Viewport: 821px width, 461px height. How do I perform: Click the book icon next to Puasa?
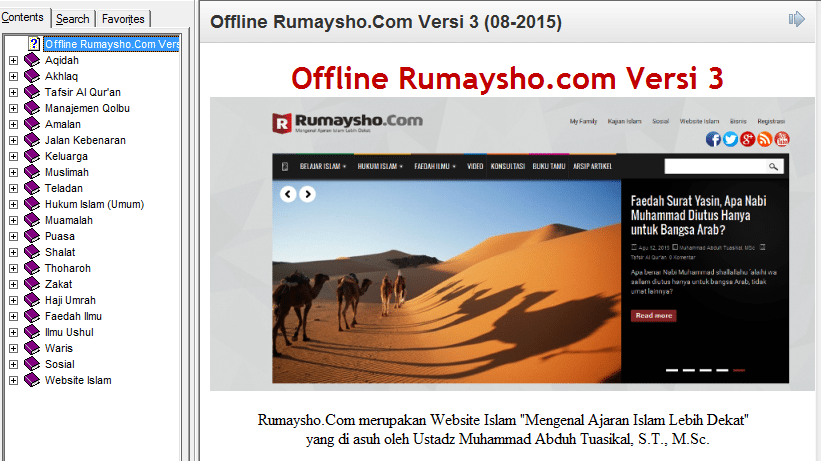[x=32, y=236]
